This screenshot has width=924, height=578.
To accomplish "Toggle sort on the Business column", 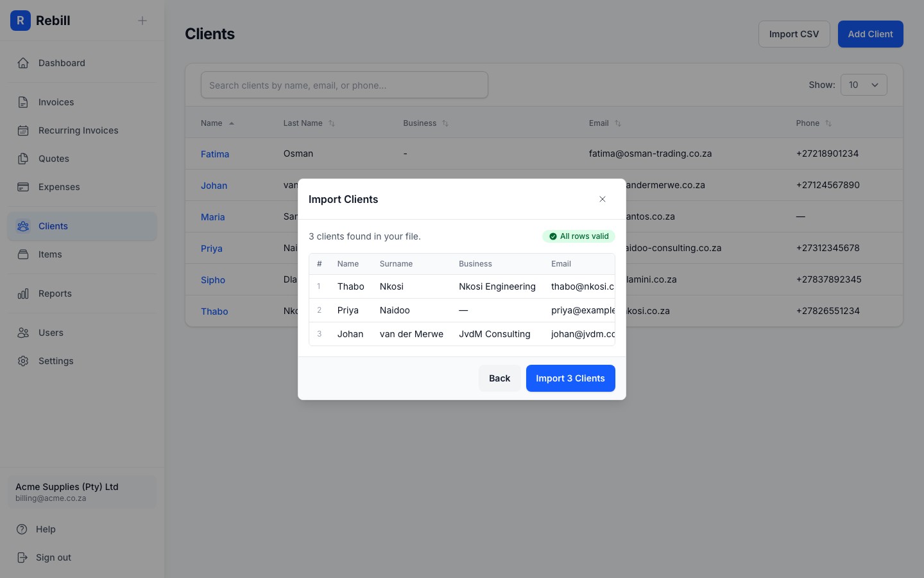I will [445, 123].
